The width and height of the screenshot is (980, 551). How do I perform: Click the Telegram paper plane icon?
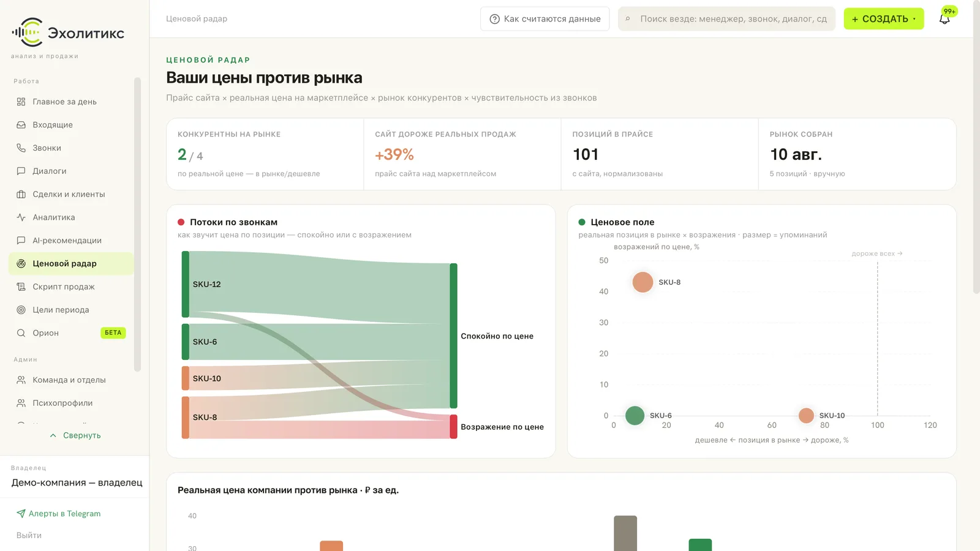coord(21,514)
